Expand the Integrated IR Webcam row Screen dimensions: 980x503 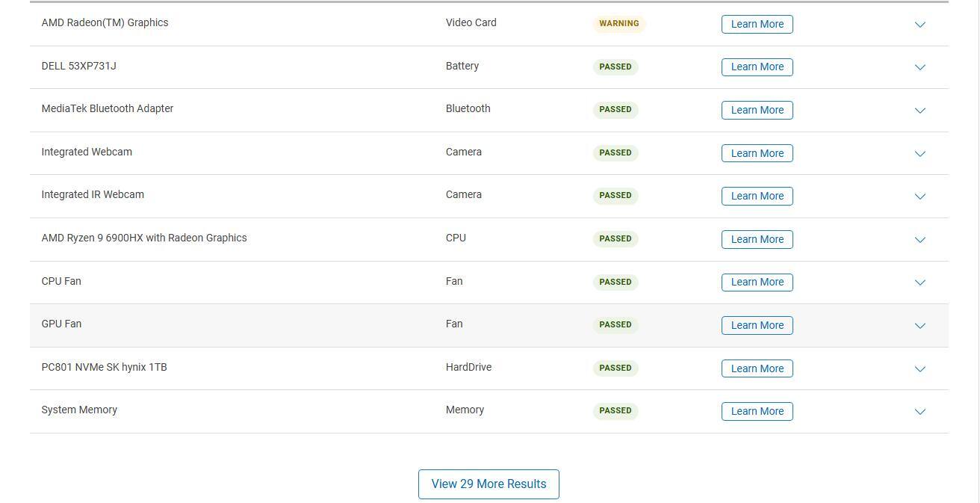(x=920, y=197)
